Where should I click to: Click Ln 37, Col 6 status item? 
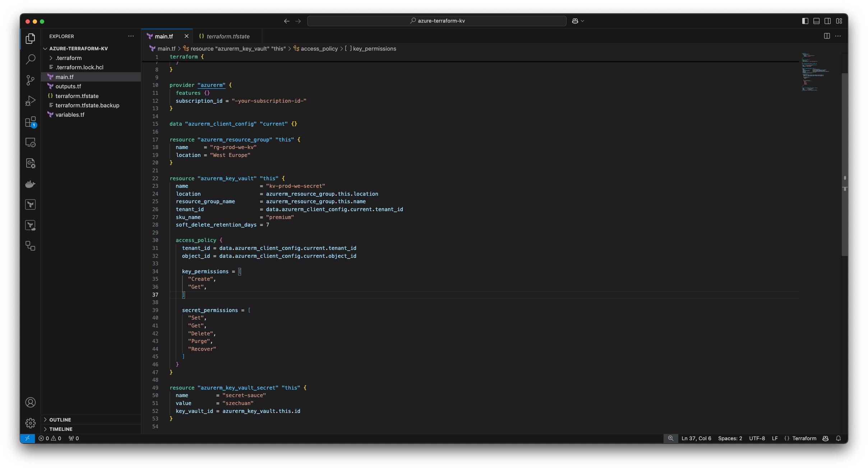click(x=696, y=438)
